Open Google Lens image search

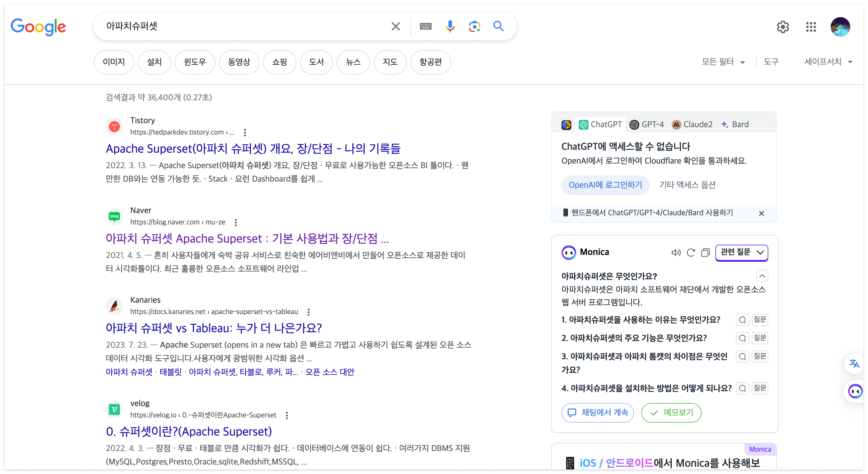474,26
